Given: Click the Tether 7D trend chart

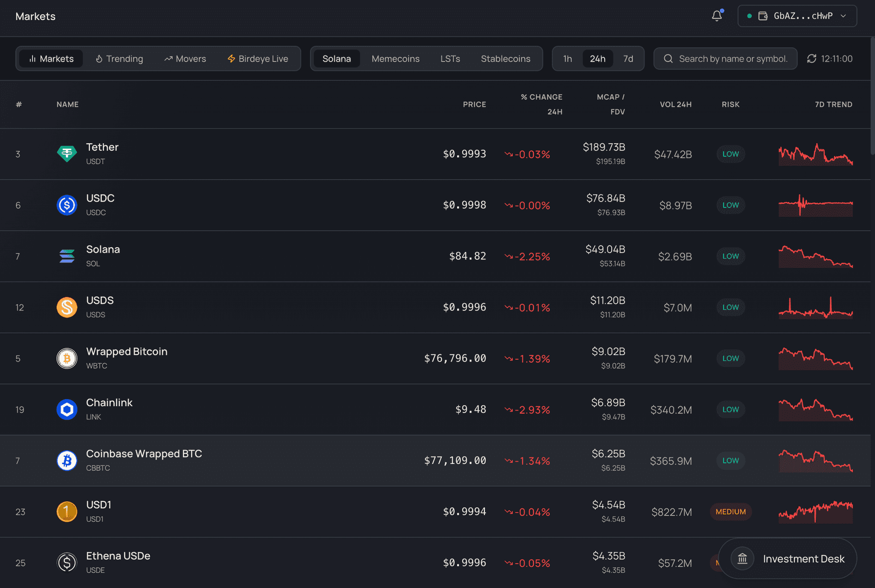Looking at the screenshot, I should click(816, 154).
